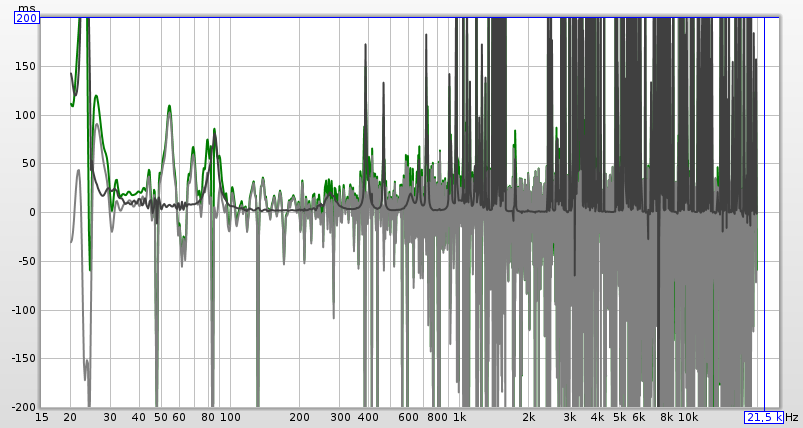Click the 2k label on the frequency axis

(x=529, y=417)
